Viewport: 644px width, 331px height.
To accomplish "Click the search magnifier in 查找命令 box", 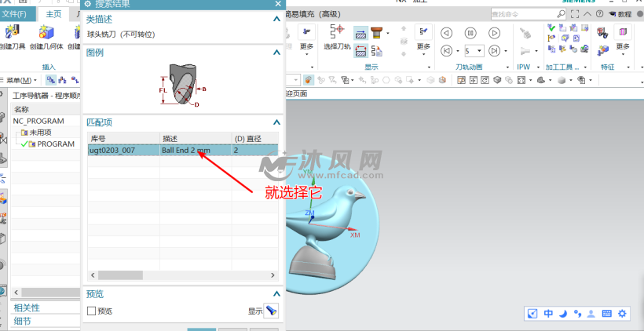I will click(x=561, y=14).
